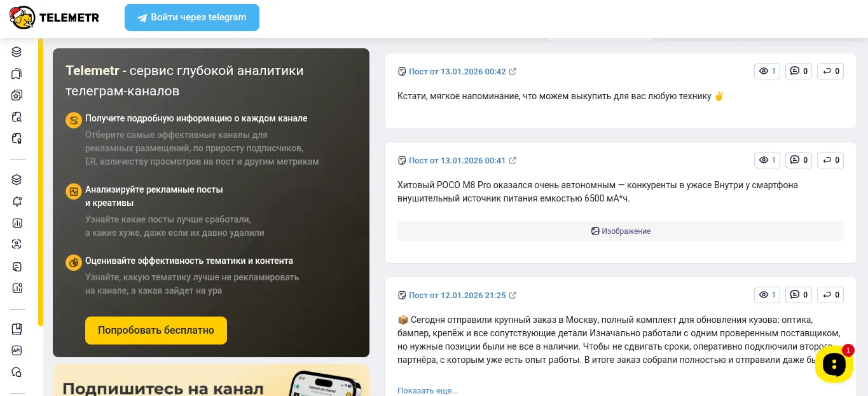Open the bookmarks cards sidebar icon
This screenshot has height=396, width=868.
[17, 74]
